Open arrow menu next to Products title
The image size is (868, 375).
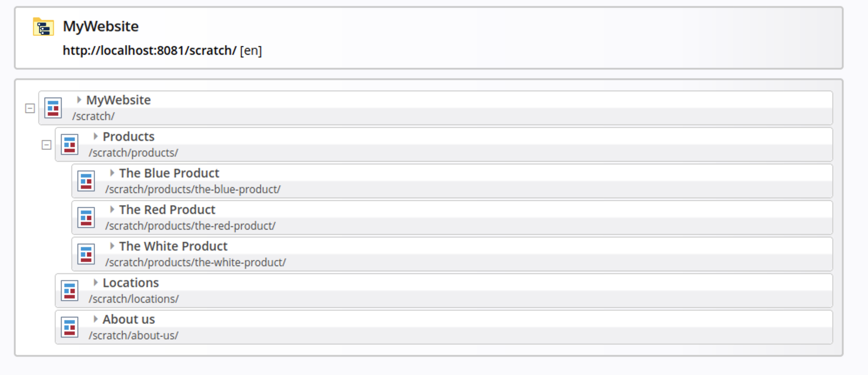coord(95,137)
